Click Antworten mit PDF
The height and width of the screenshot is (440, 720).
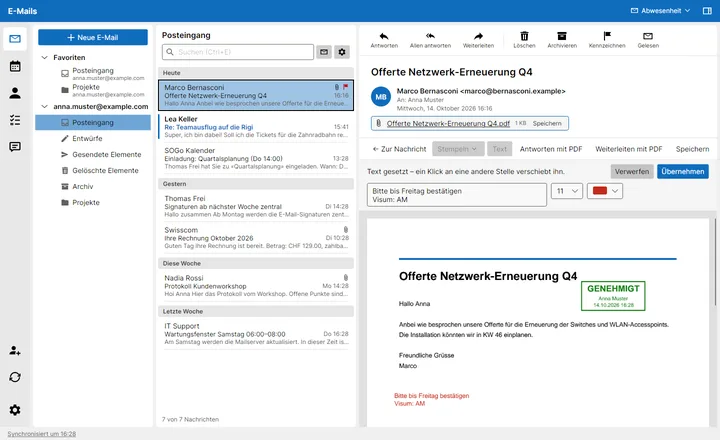click(551, 149)
